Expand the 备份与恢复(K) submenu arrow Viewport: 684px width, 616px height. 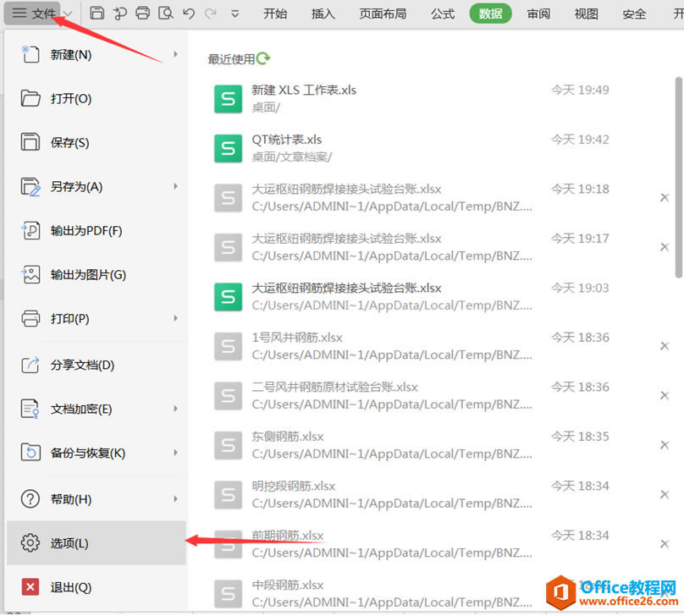click(175, 453)
